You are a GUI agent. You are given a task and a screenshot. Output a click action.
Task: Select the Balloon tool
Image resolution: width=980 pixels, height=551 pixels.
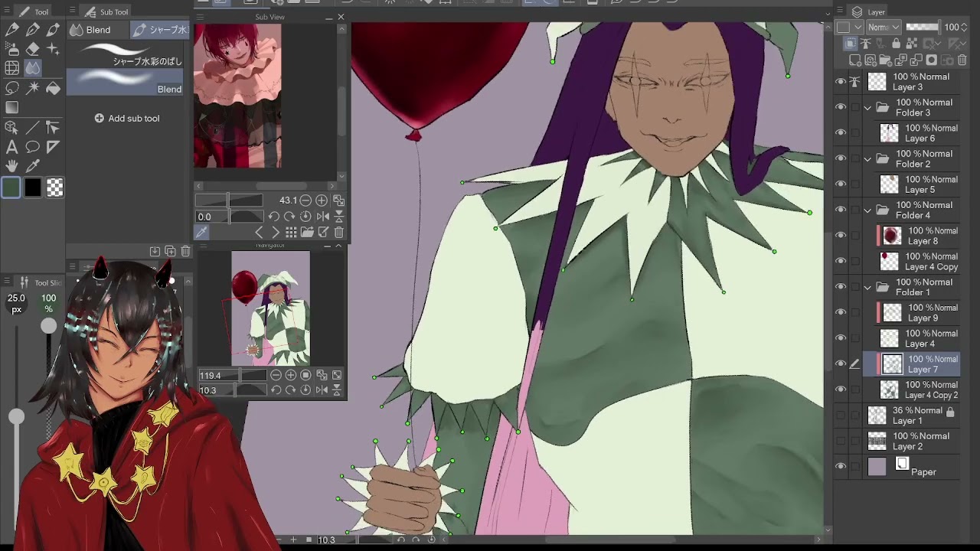pos(33,147)
